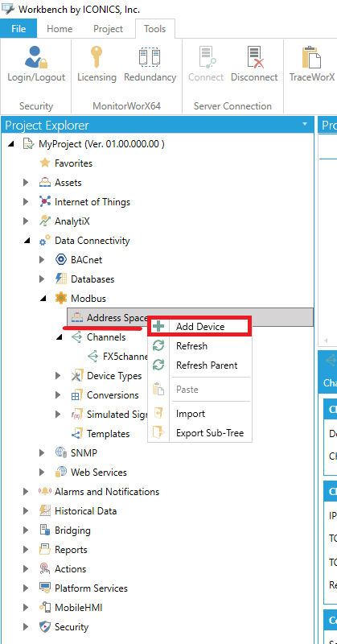Click the Databases node icon
This screenshot has height=644, width=337.
60,279
